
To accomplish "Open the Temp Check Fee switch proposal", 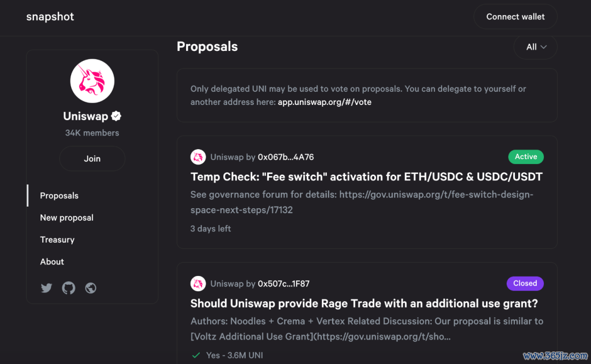I will pos(366,177).
